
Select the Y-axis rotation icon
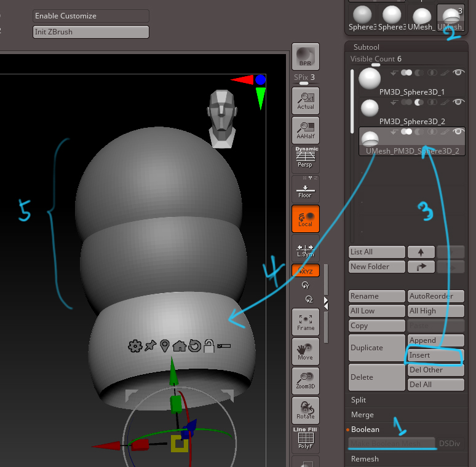(306, 285)
